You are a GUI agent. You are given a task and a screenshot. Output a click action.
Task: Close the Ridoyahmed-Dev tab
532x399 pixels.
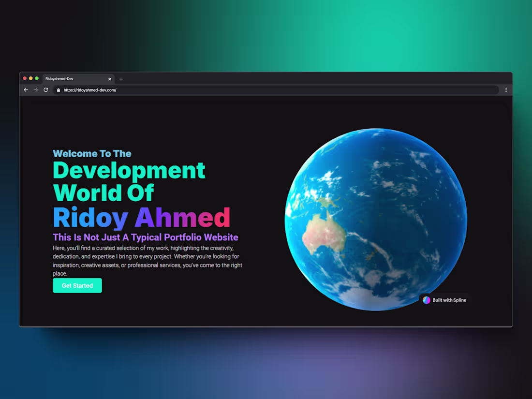(x=109, y=78)
